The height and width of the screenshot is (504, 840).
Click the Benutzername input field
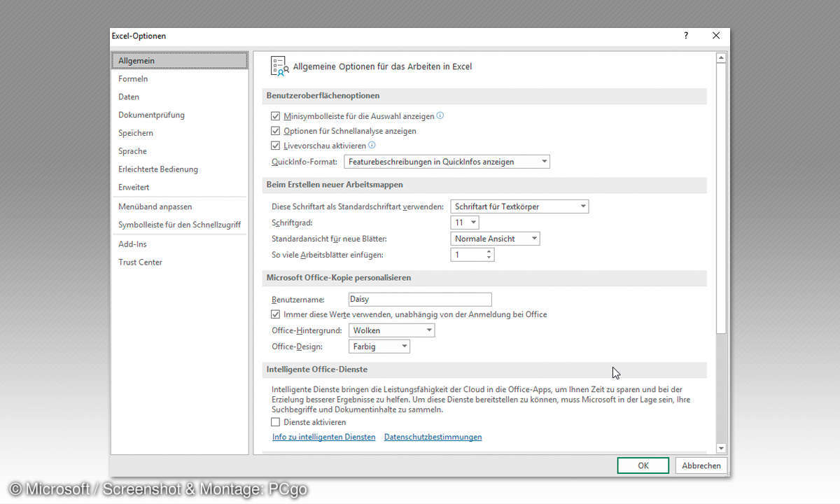point(420,300)
